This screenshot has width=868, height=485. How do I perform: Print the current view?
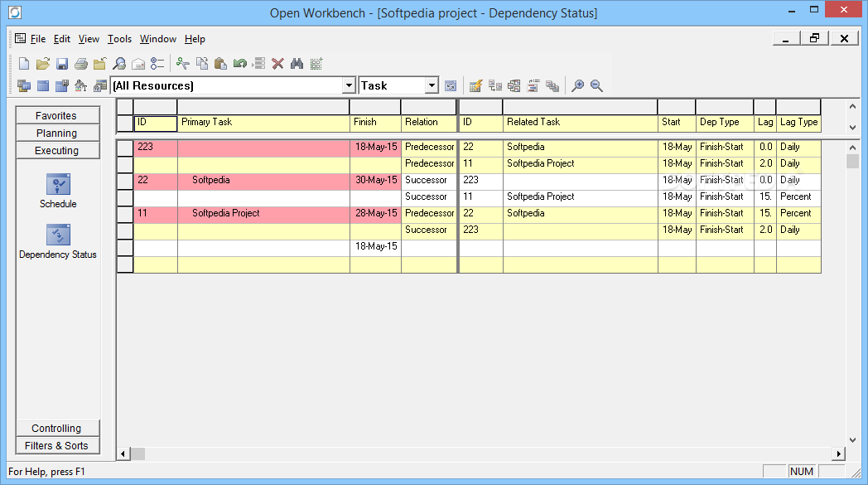pyautogui.click(x=81, y=64)
